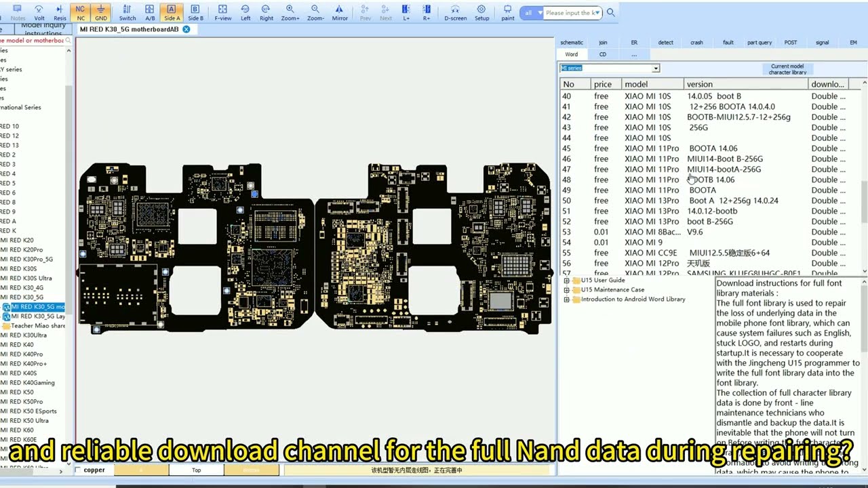Viewport: 868px width, 488px height.
Task: Switch to the schematic tab
Action: coord(572,42)
